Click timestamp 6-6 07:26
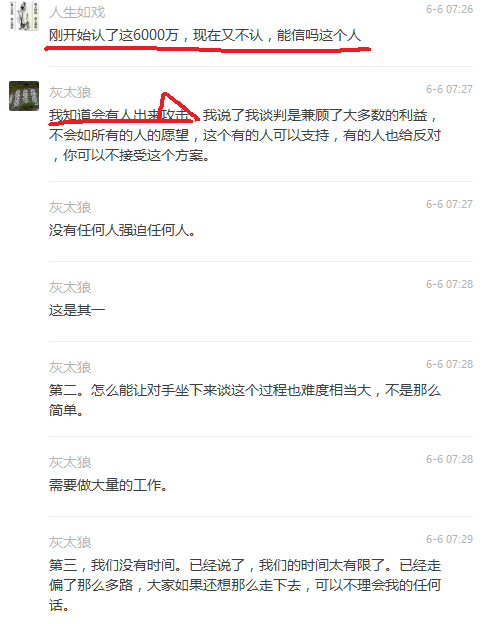This screenshot has height=624, width=499. pos(449,9)
